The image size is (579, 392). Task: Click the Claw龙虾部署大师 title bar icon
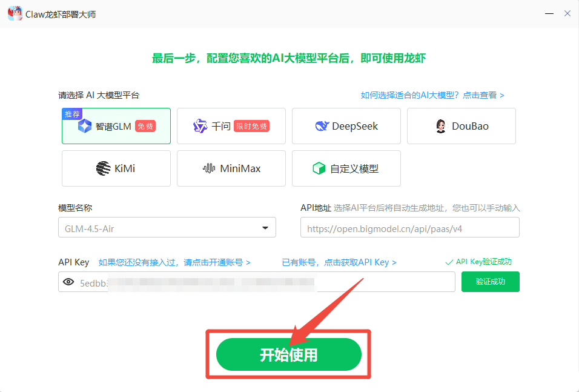15,13
